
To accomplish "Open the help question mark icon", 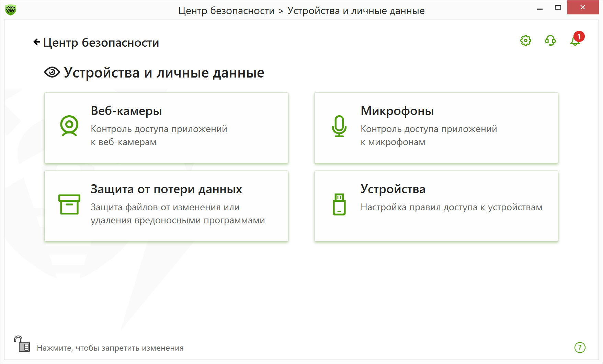I will coord(580,348).
